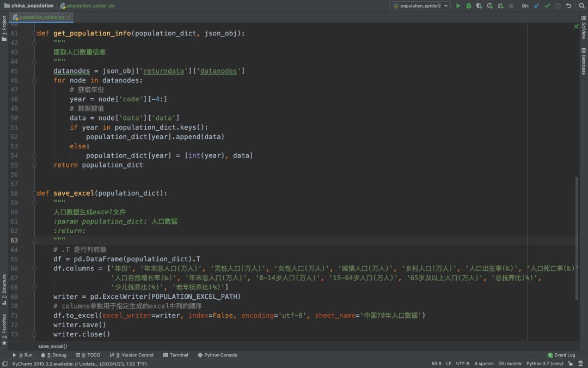Toggle the Structure tool window
The height and width of the screenshot is (368, 588).
tap(4, 287)
